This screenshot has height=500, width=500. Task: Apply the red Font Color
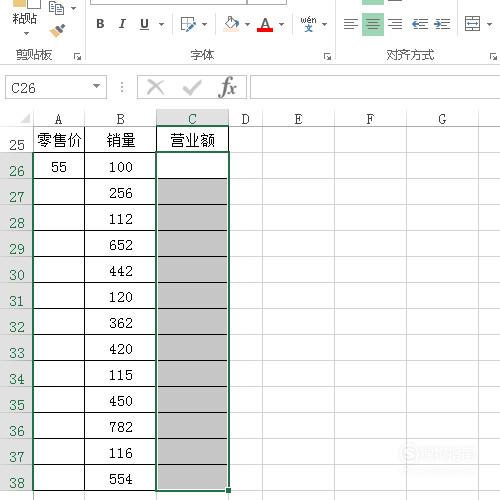coord(265,24)
